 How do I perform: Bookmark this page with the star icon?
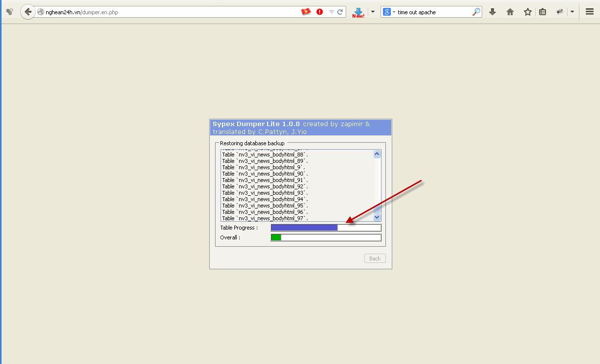click(528, 12)
